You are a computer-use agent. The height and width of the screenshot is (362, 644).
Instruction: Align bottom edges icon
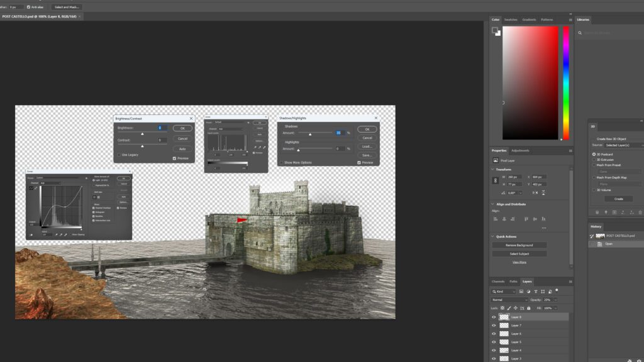pos(543,219)
